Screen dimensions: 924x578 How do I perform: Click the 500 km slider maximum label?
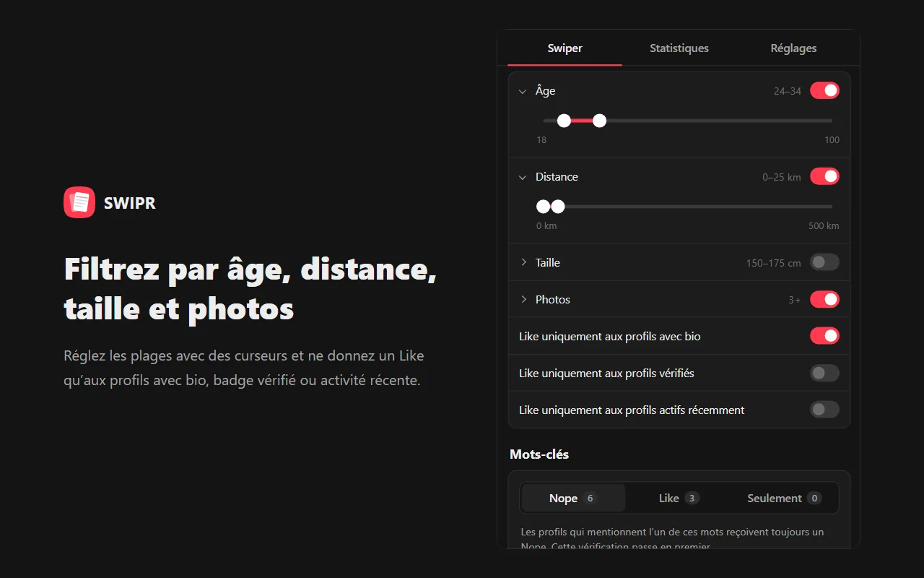[824, 226]
